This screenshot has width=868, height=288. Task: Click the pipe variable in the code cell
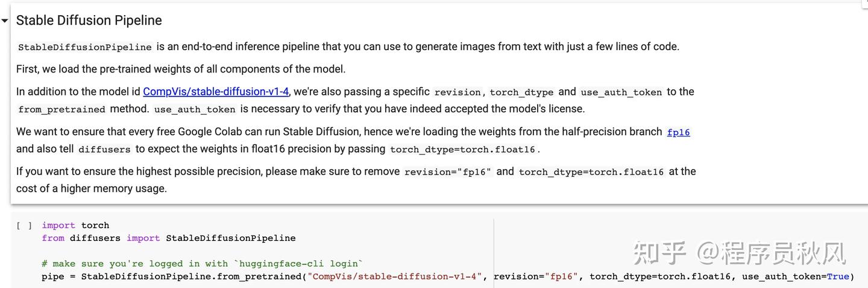click(x=52, y=277)
